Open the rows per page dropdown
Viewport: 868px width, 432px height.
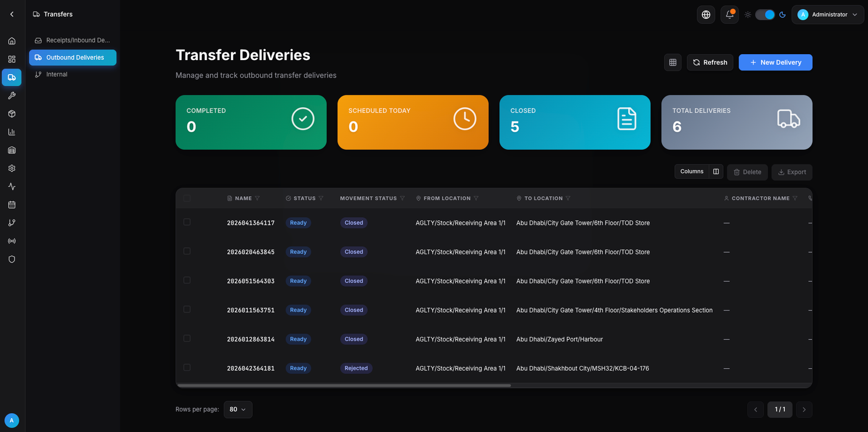coord(238,409)
